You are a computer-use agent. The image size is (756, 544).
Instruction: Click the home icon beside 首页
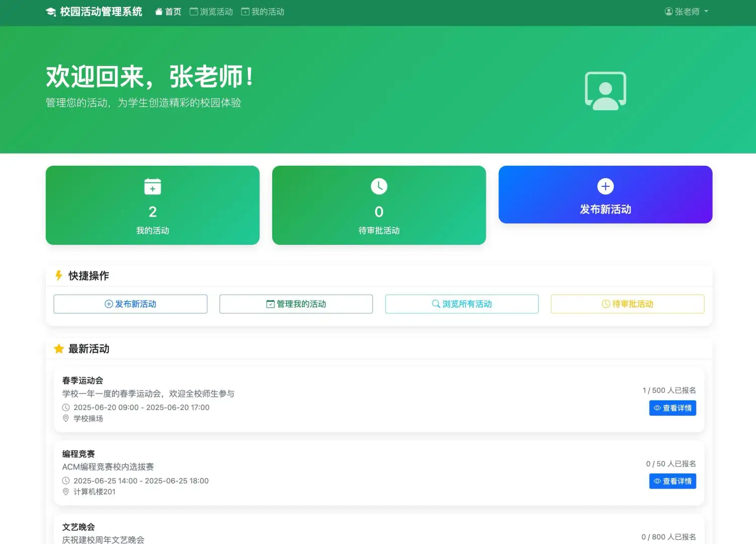coord(159,11)
